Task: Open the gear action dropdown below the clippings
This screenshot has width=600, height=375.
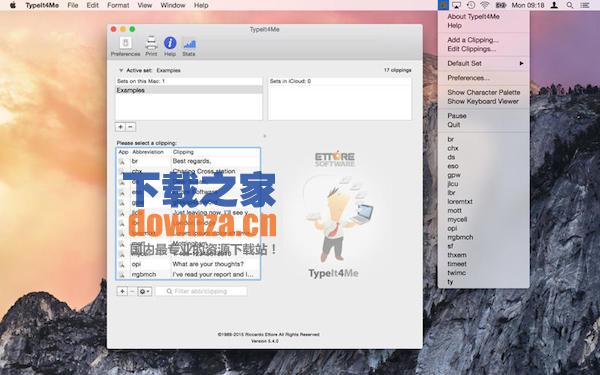Action: 145,291
